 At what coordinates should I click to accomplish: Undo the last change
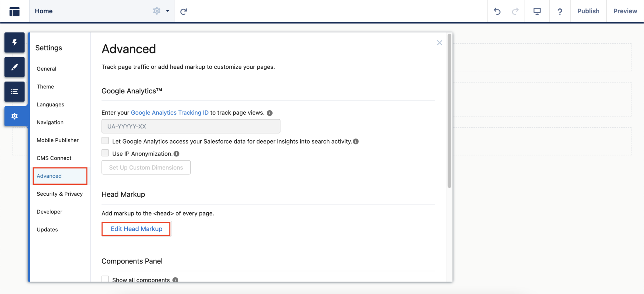[x=497, y=11]
